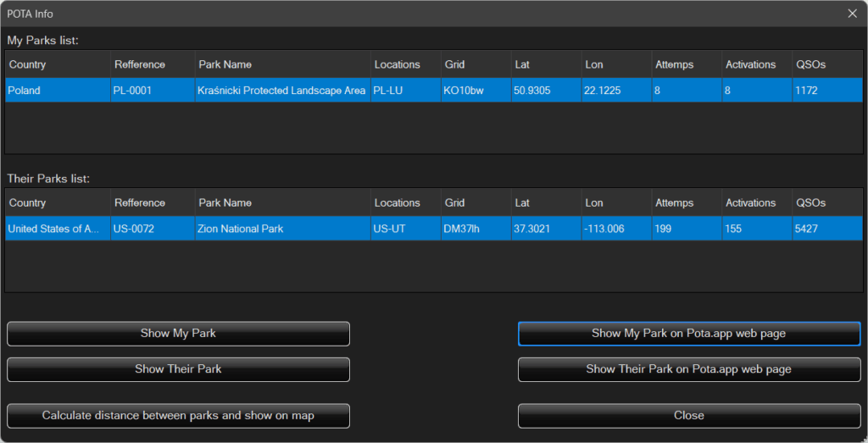Click Locations header in My Parks list
This screenshot has height=443, width=868.
click(x=403, y=64)
